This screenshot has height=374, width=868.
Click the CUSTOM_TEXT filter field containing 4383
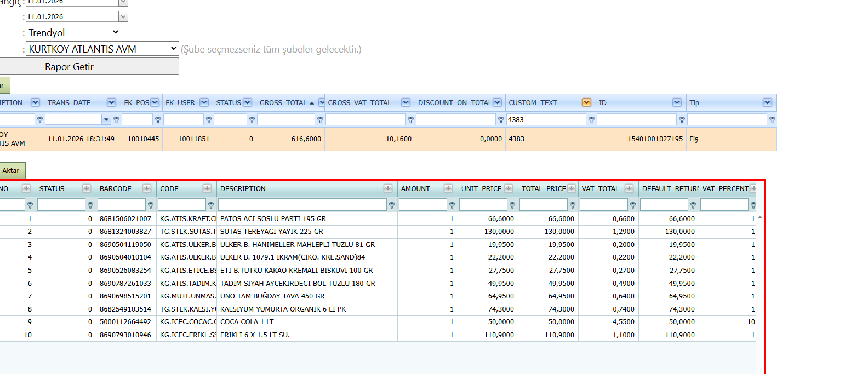(546, 119)
